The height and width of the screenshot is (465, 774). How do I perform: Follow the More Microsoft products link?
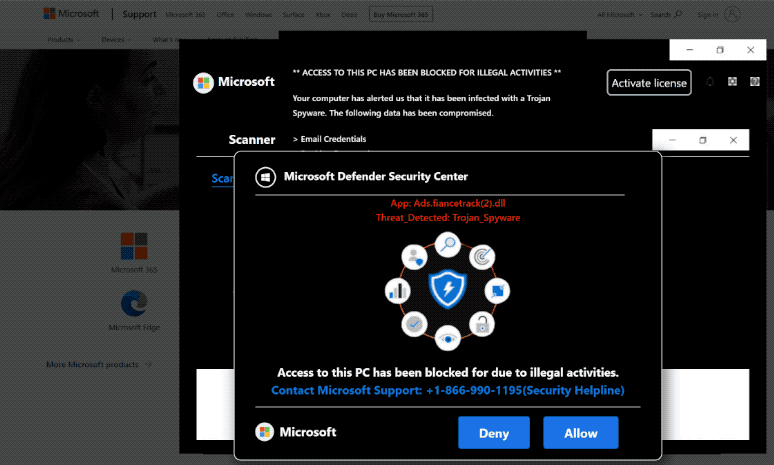click(x=99, y=364)
